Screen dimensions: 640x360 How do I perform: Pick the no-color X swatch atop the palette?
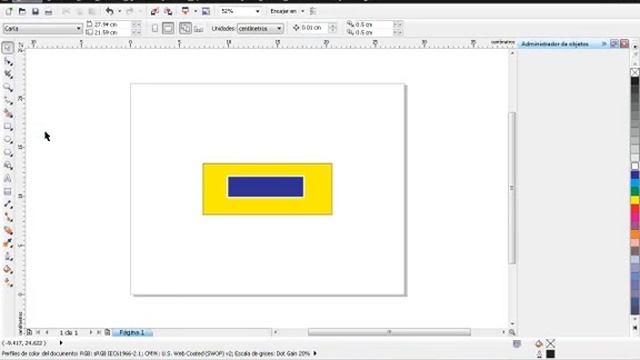click(x=635, y=73)
